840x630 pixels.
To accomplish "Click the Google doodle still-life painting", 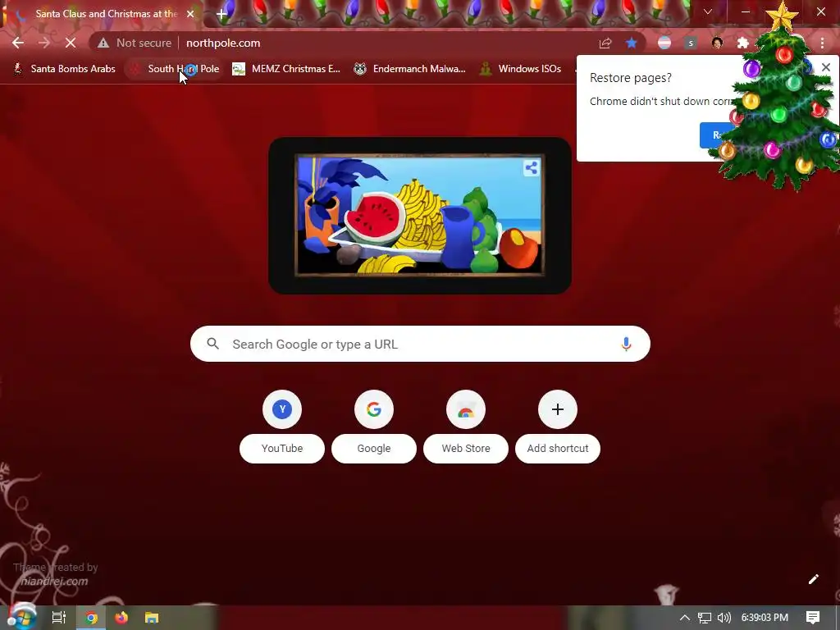I will pyautogui.click(x=419, y=216).
